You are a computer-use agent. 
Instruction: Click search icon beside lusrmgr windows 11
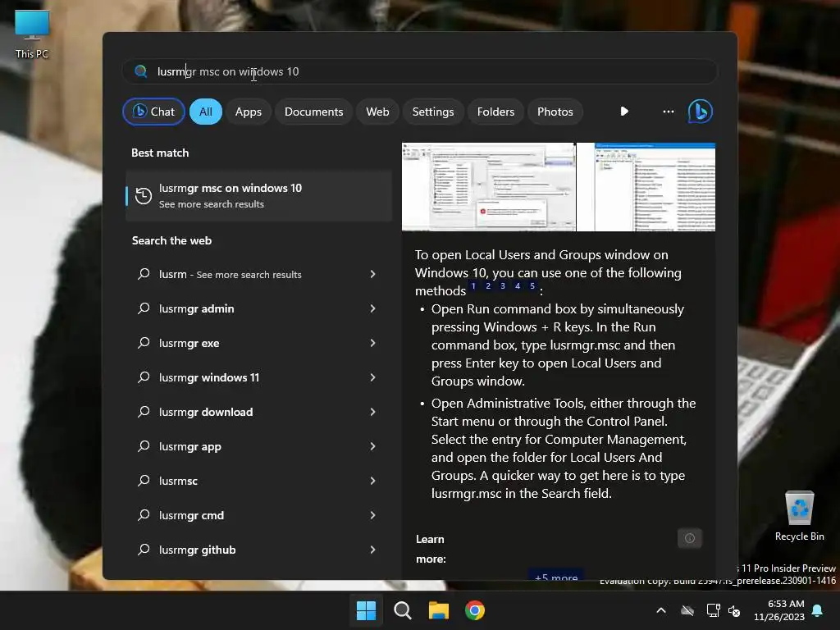pos(144,377)
